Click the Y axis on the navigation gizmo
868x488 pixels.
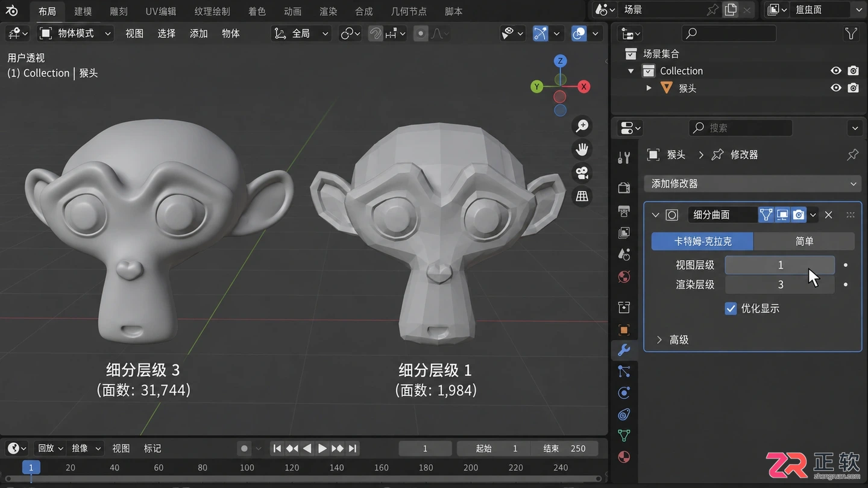pos(536,87)
